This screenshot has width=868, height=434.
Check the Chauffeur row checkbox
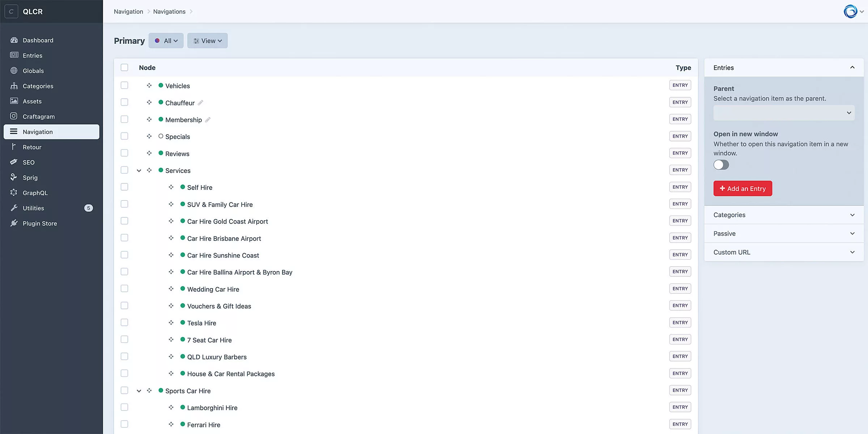point(124,102)
